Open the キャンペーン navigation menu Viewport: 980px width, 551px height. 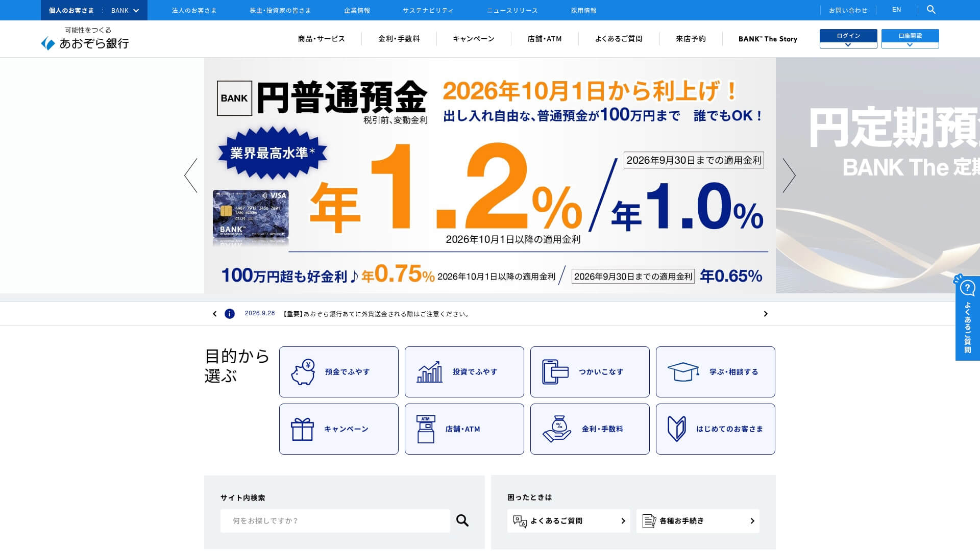474,39
